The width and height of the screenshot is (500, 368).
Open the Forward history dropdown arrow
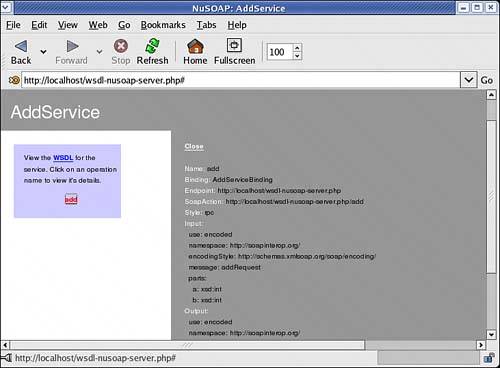[x=99, y=52]
